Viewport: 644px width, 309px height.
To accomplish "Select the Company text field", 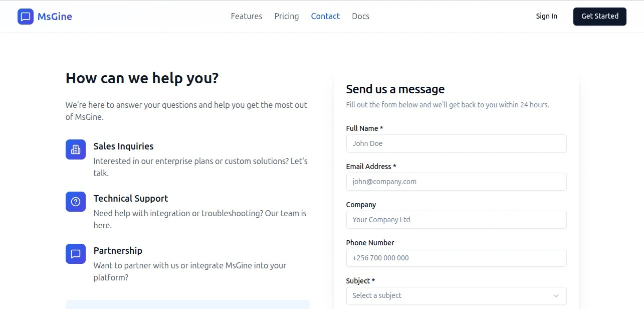I will tap(456, 220).
